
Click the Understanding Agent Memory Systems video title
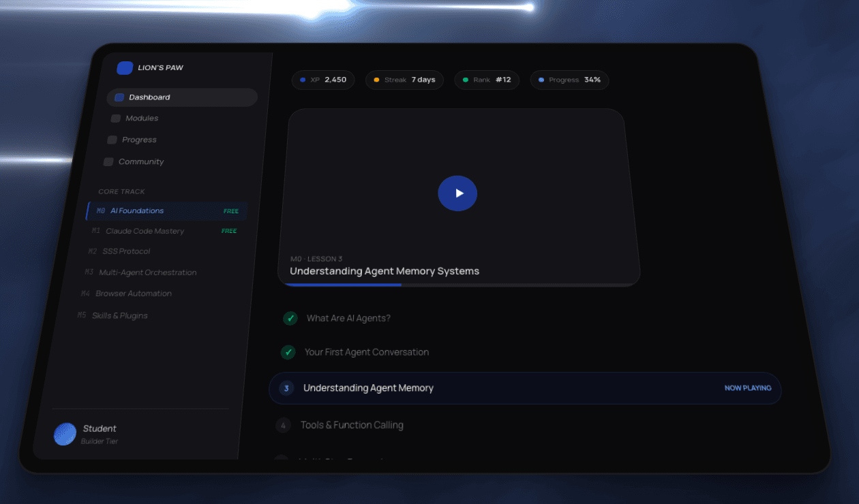(385, 271)
